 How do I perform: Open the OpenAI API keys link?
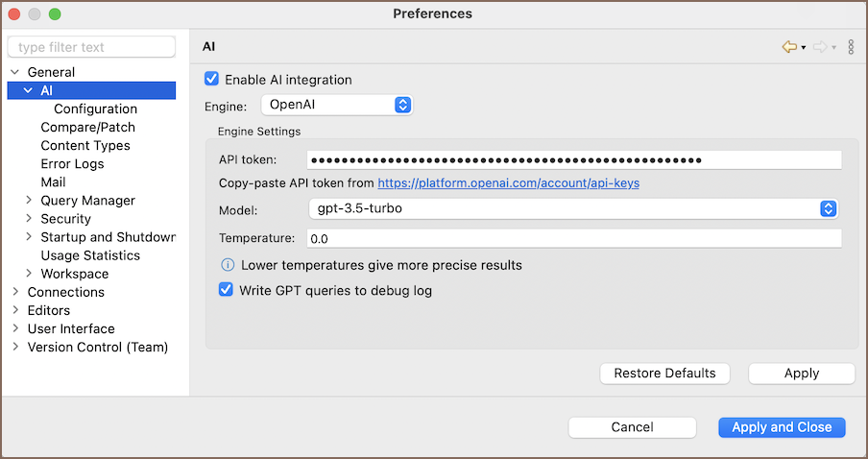click(x=508, y=182)
